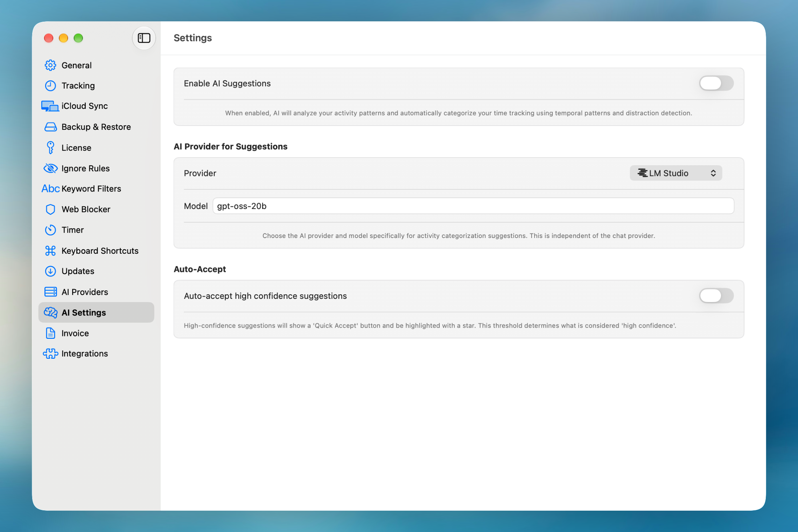Image resolution: width=798 pixels, height=532 pixels.
Task: Click the AI Providers server icon
Action: click(50, 292)
